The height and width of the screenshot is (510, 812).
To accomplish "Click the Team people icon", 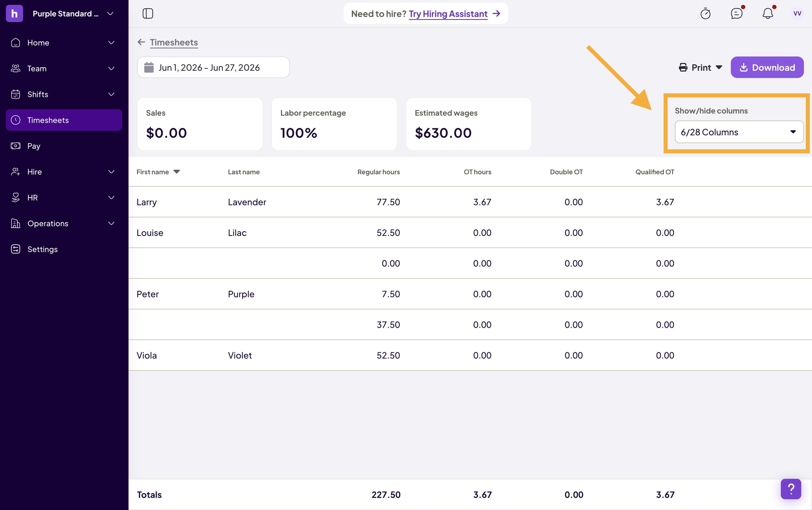I will 16,69.
